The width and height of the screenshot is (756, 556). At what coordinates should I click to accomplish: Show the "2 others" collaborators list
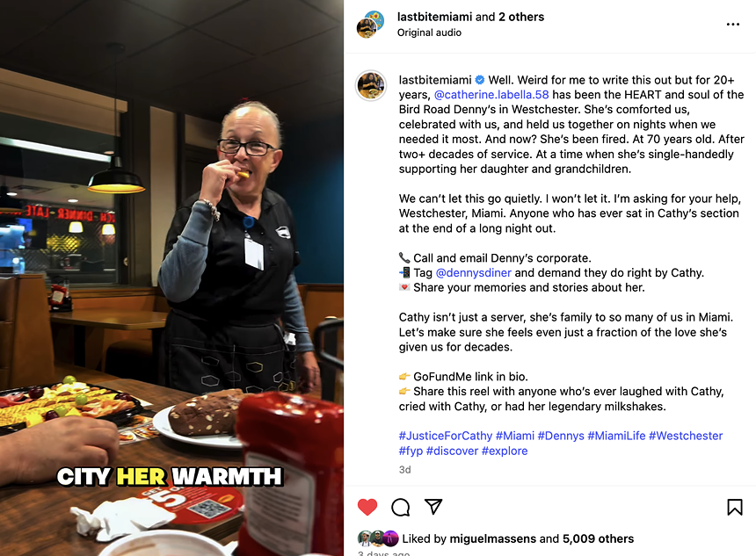click(521, 17)
